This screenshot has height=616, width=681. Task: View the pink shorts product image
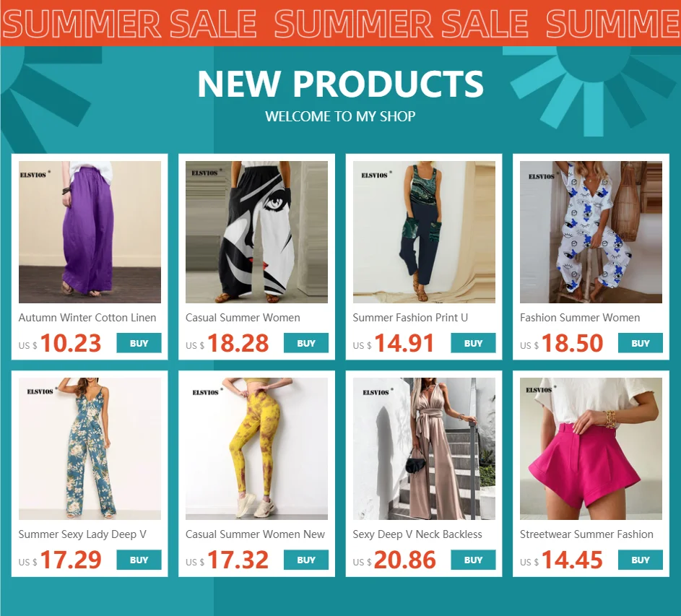coord(591,448)
